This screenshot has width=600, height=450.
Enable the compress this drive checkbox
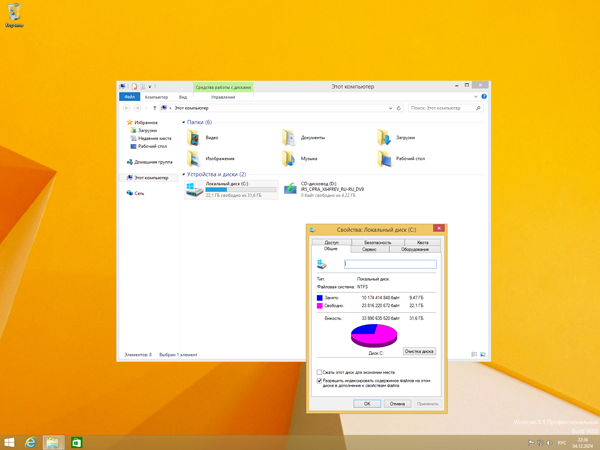pos(319,372)
